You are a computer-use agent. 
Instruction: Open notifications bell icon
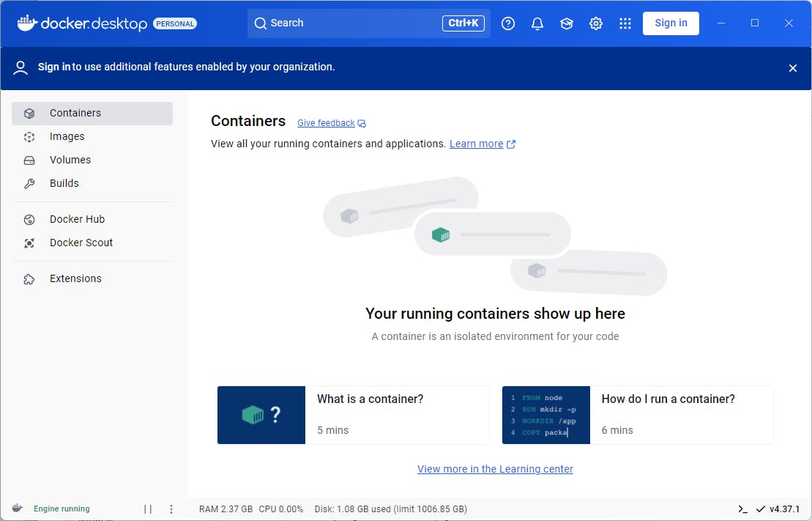click(537, 23)
